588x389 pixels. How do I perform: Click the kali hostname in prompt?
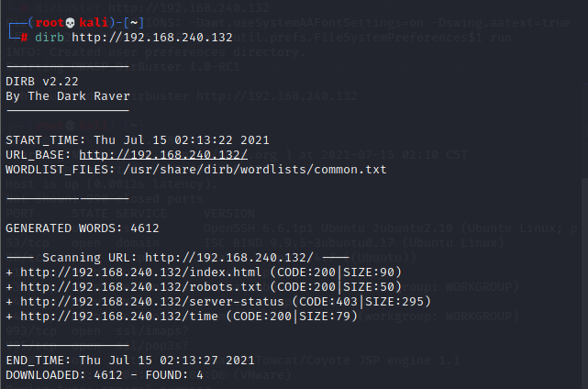94,23
